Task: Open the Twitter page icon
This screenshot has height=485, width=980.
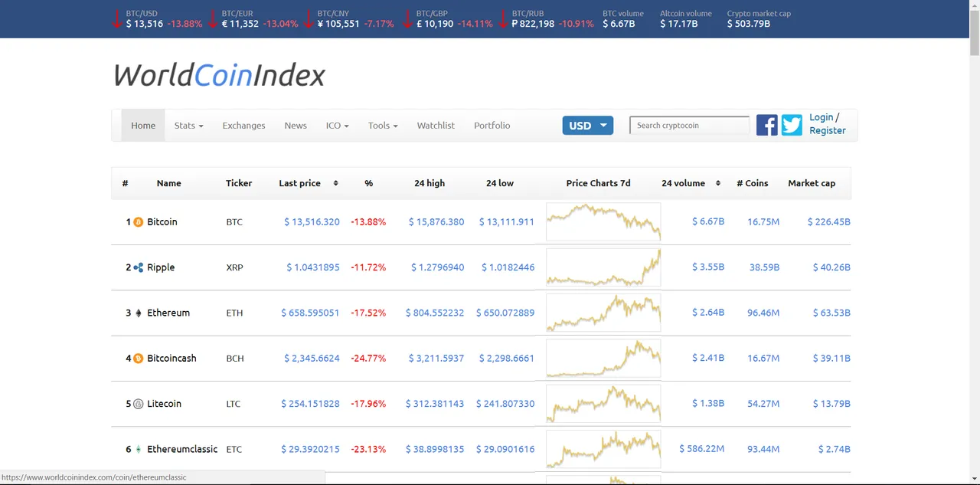Action: click(792, 125)
